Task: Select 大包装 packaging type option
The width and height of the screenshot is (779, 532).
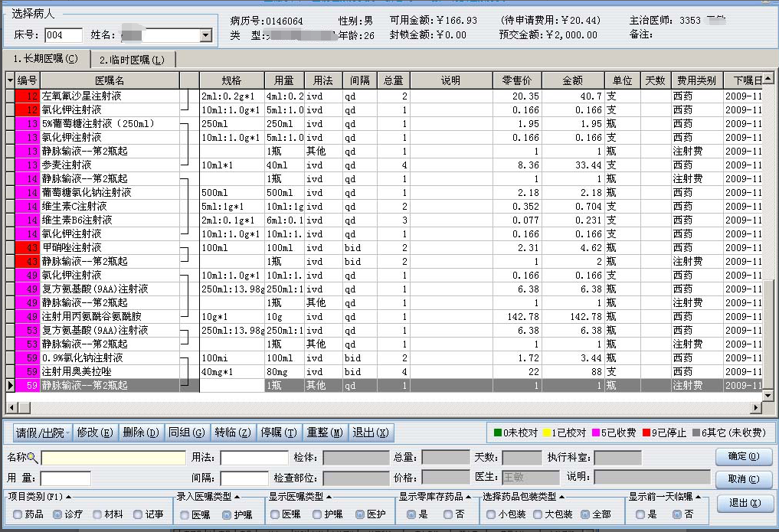Action: pyautogui.click(x=538, y=514)
